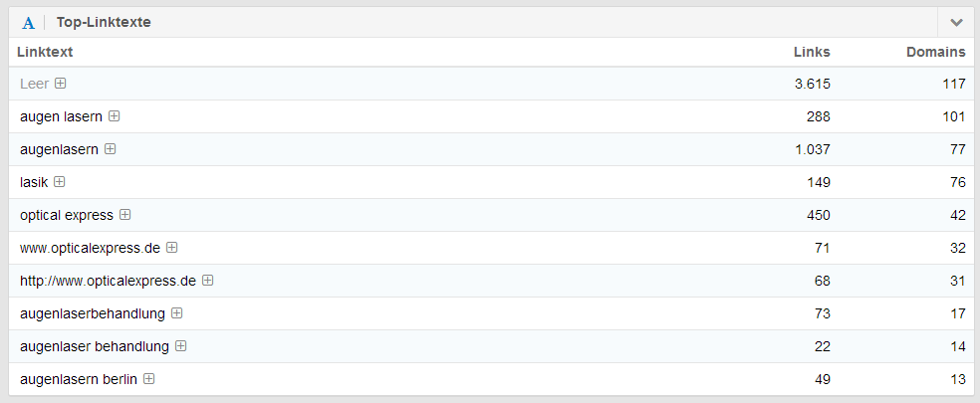Screen dimensions: 980x403
Task: Expand 'www.opticalexpress.de' plus icon
Action: pos(172,248)
